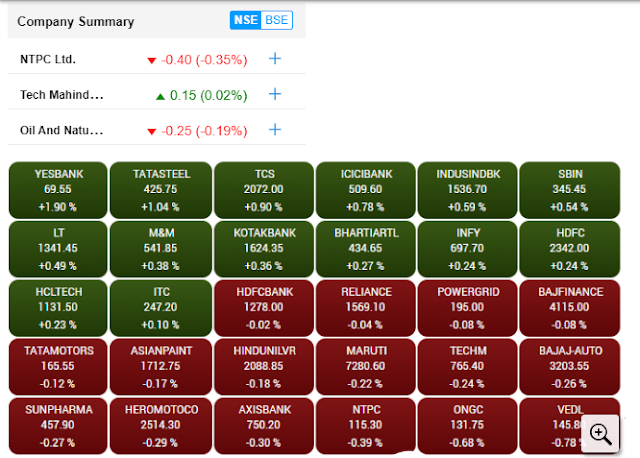Screen dimensions: 640x458
Task: Click the HDFCBANK tile at 1278.00
Action: tap(264, 308)
